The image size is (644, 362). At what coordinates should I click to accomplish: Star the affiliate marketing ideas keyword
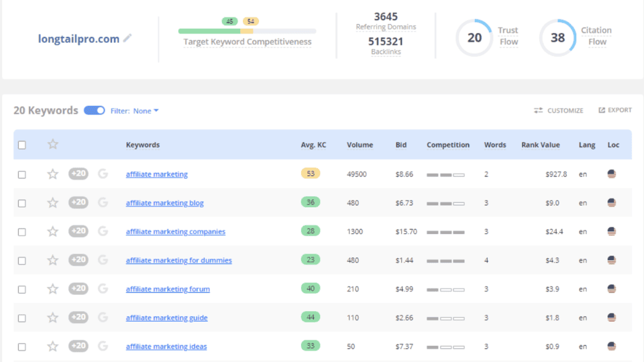52,347
